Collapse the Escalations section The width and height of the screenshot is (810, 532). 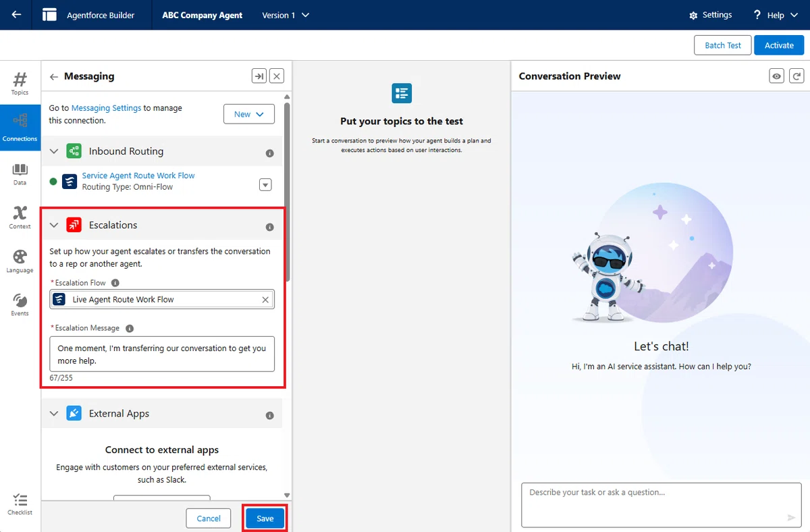pos(55,225)
